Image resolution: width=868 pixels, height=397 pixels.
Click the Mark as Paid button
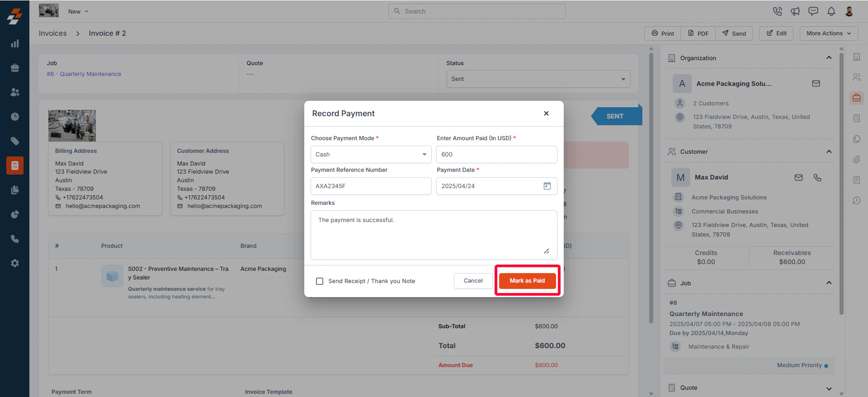click(527, 281)
